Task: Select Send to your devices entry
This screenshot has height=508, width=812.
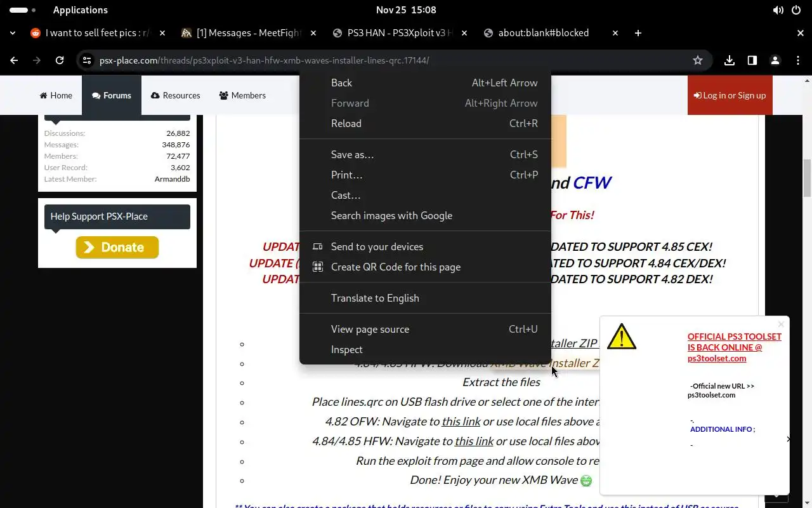Action: click(425, 246)
